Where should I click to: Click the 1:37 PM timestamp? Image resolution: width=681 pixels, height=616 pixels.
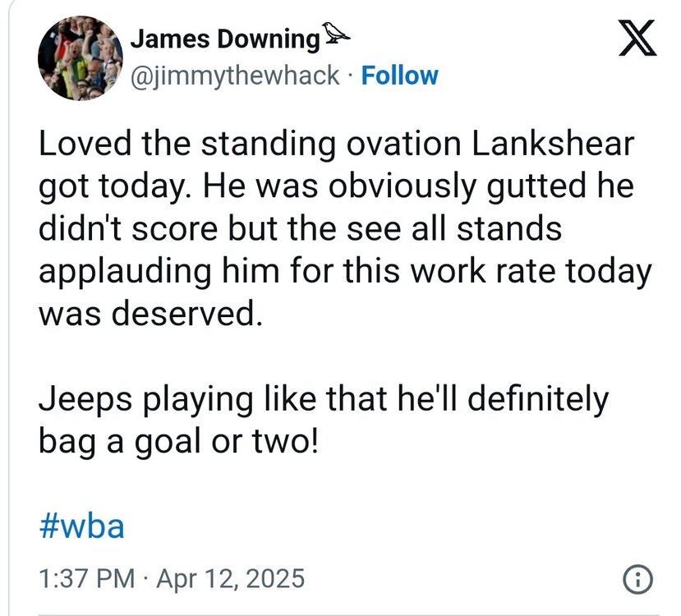tap(87, 579)
